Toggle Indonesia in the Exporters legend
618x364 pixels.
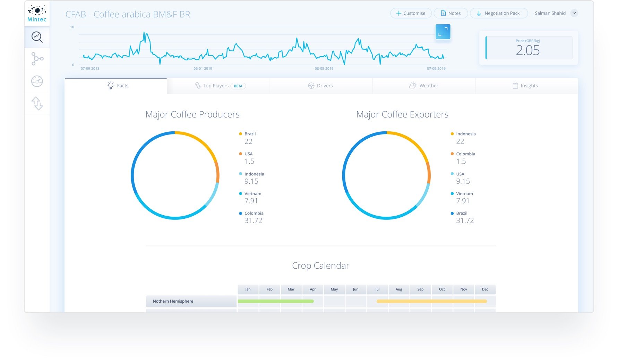tap(465, 134)
